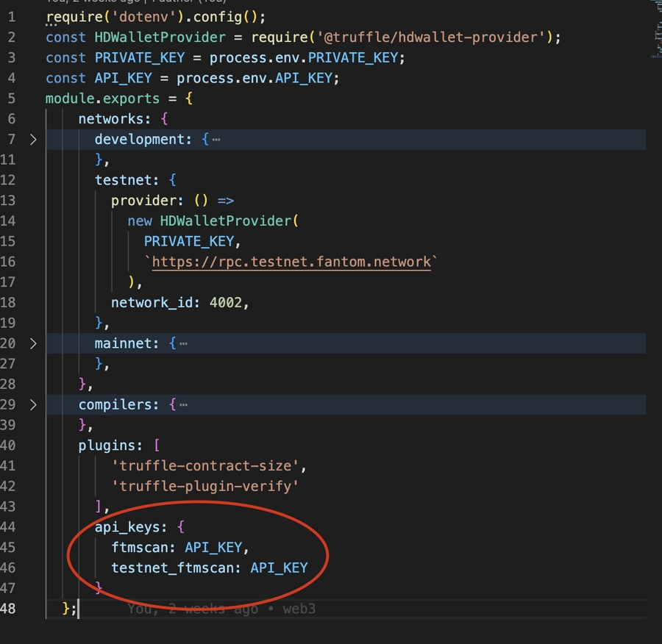Click the ellipsis after development brace
The image size is (662, 644).
[216, 140]
